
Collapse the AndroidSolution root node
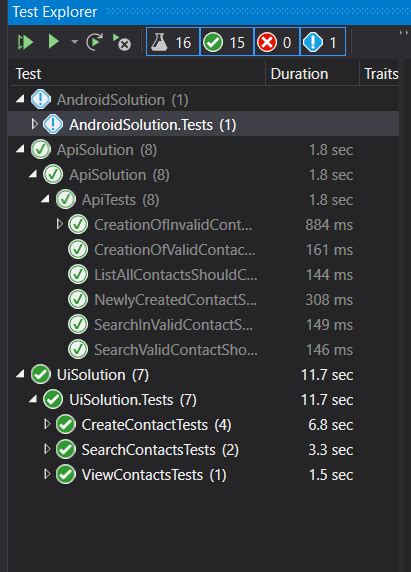click(20, 99)
